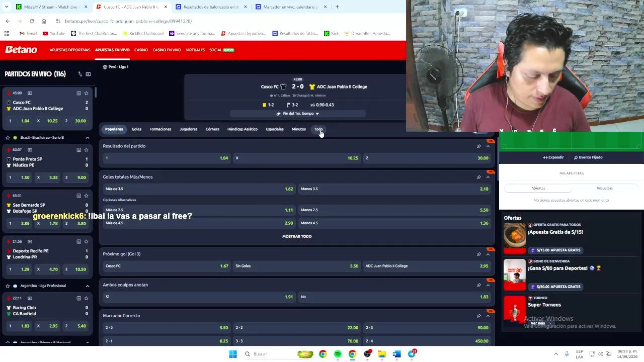This screenshot has height=362, width=644.
Task: Open the Hándicap Asiático tab
Action: [242, 129]
